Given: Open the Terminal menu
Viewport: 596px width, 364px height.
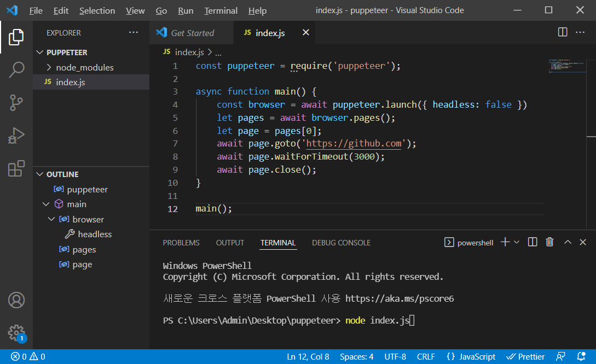Looking at the screenshot, I should (x=221, y=10).
